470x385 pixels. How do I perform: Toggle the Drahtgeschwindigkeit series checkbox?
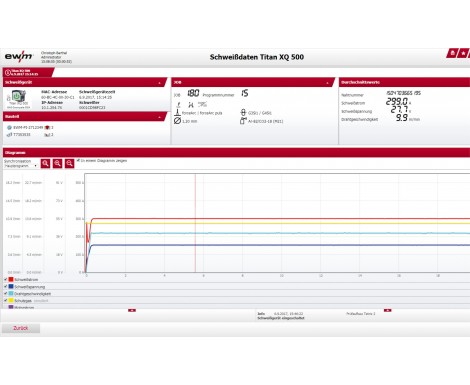(5, 293)
